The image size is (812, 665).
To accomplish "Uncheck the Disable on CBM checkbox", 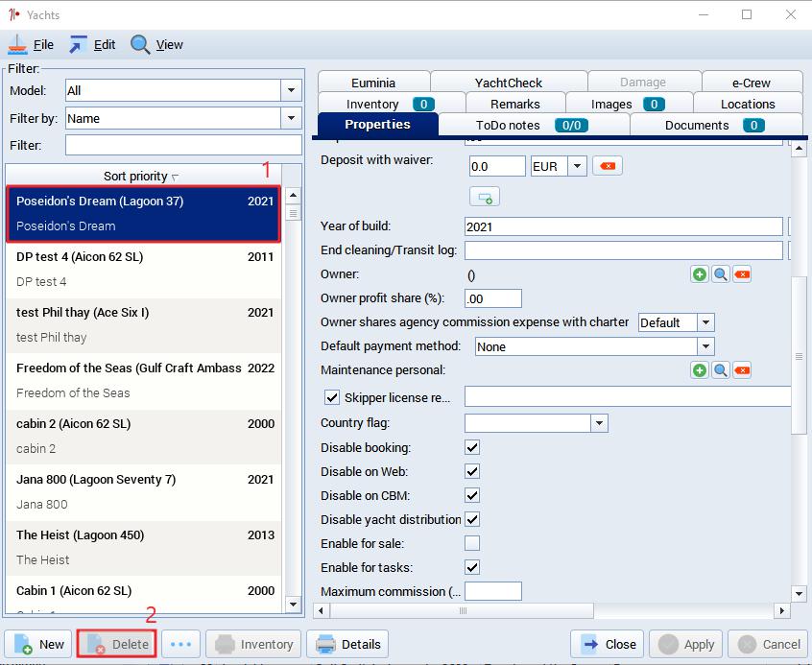I will [472, 495].
